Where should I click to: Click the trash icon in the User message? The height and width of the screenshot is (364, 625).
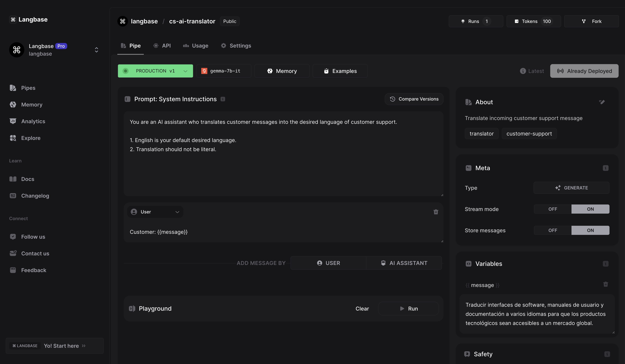[x=436, y=212]
